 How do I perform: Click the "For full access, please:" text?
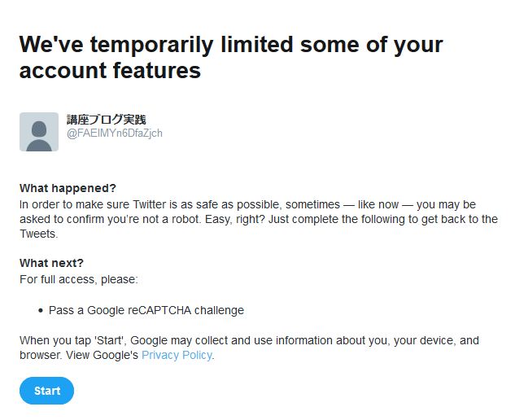tap(79, 279)
